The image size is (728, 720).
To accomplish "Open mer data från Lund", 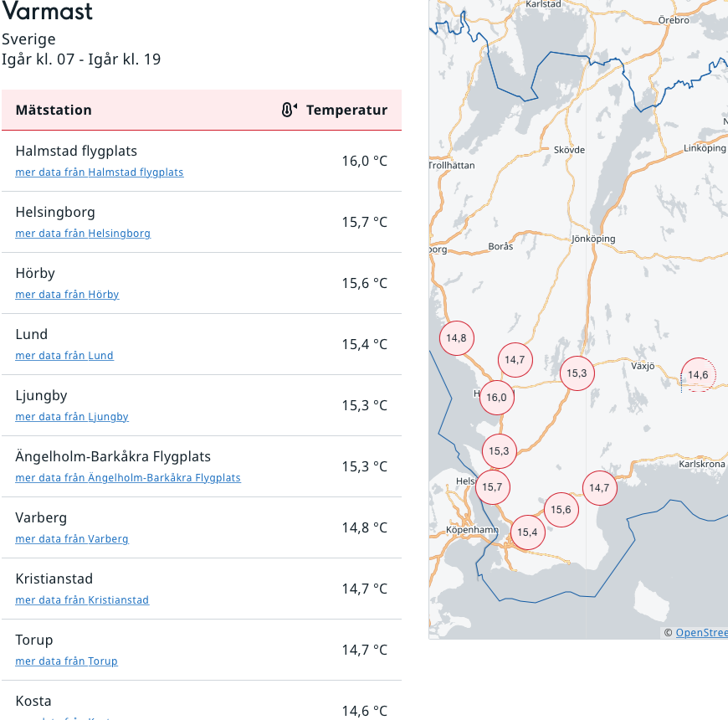I will point(64,356).
